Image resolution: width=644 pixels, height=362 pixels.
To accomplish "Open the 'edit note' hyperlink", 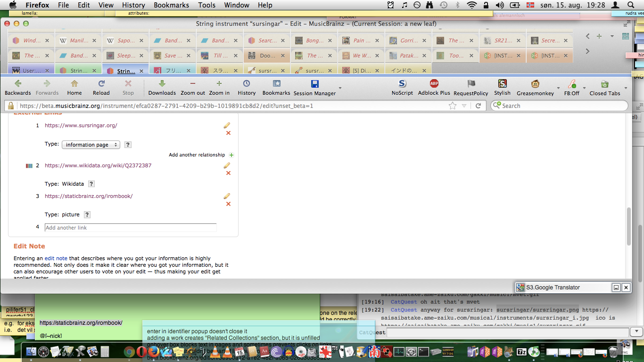I will click(56, 258).
